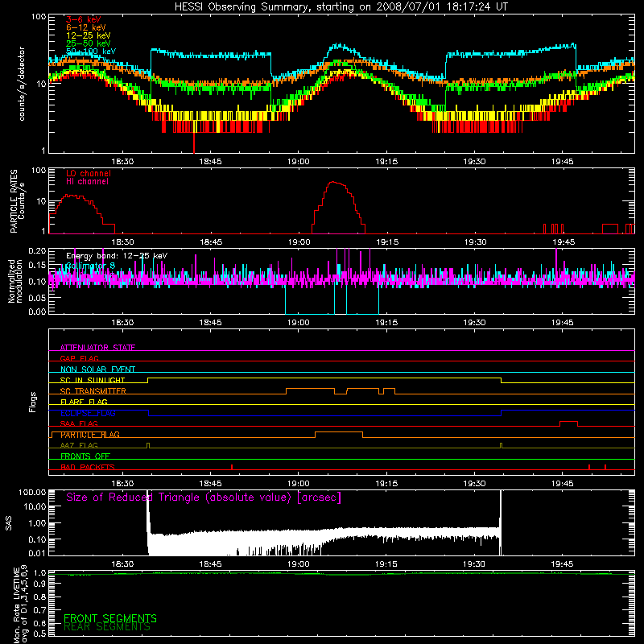
Task: Click the FRONT SEGMENTS legend label
Action: click(110, 618)
